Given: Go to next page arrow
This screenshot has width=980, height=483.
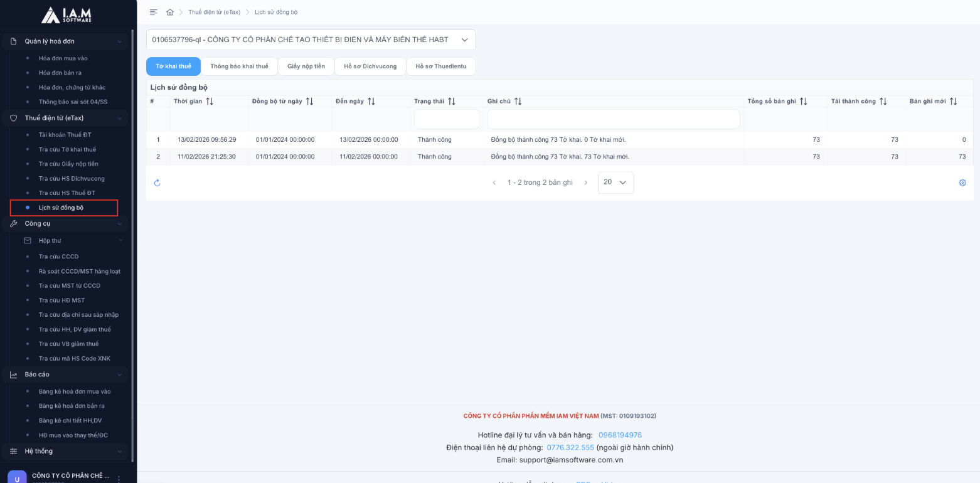Looking at the screenshot, I should (586, 183).
